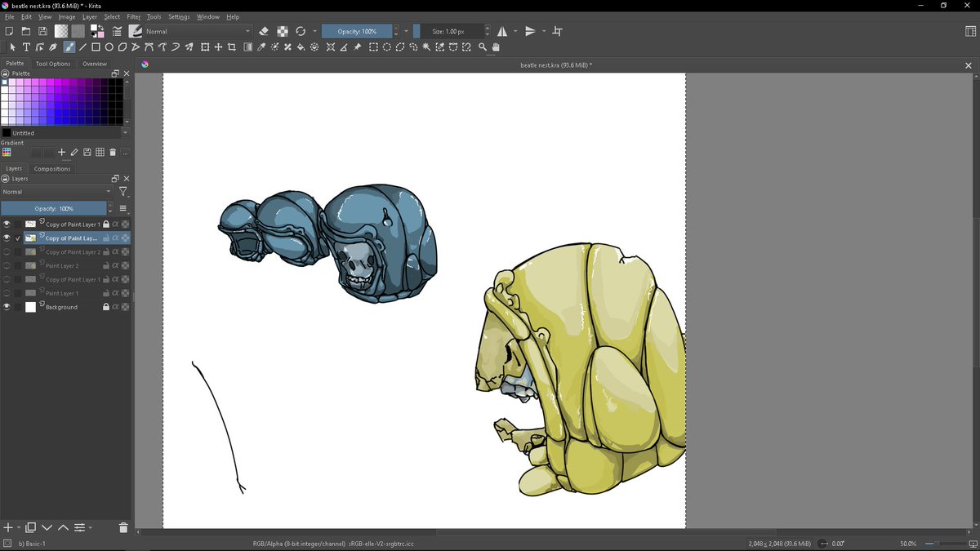Screen dimensions: 980x551
Task: Move the layer down
Action: click(x=47, y=528)
